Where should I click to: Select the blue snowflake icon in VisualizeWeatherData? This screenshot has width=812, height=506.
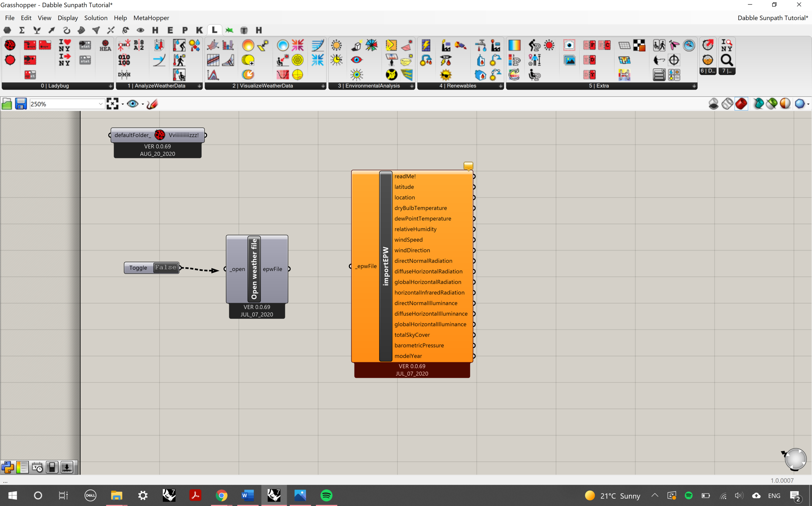(317, 60)
